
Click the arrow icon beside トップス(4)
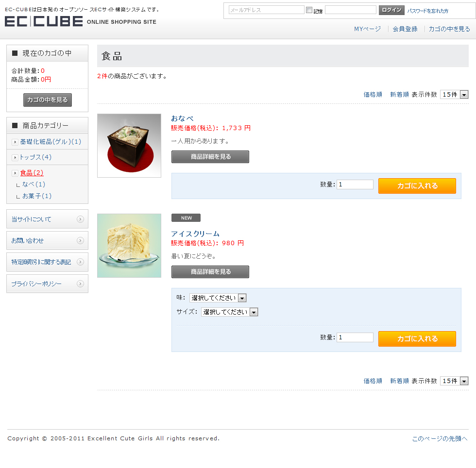(15, 157)
